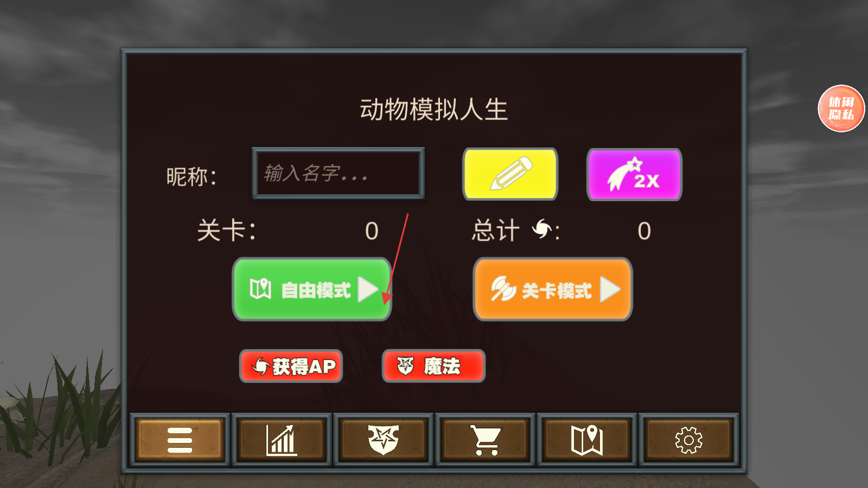868x488 pixels.
Task: Activate the magenta 2X boost button
Action: (x=634, y=174)
